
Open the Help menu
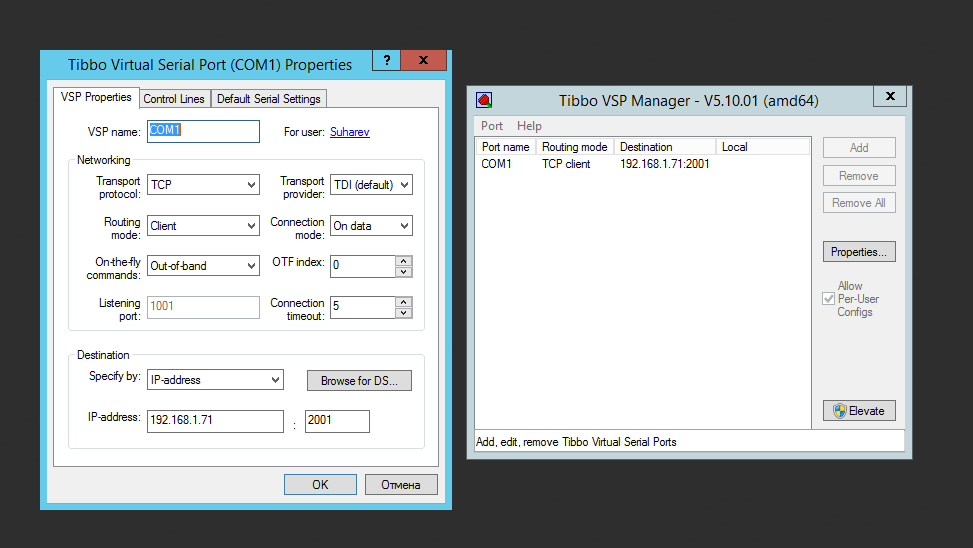pyautogui.click(x=529, y=126)
